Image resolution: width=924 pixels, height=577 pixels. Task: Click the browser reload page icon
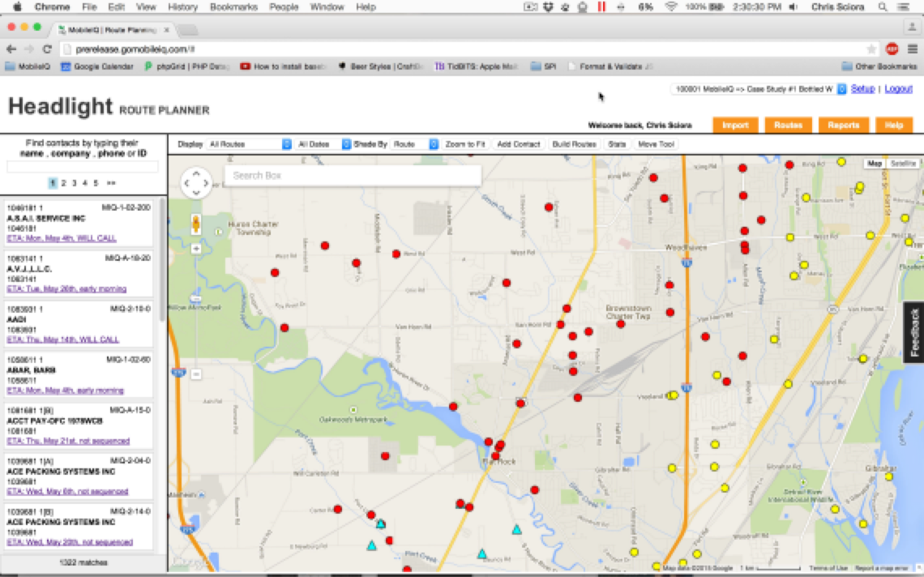(48, 49)
